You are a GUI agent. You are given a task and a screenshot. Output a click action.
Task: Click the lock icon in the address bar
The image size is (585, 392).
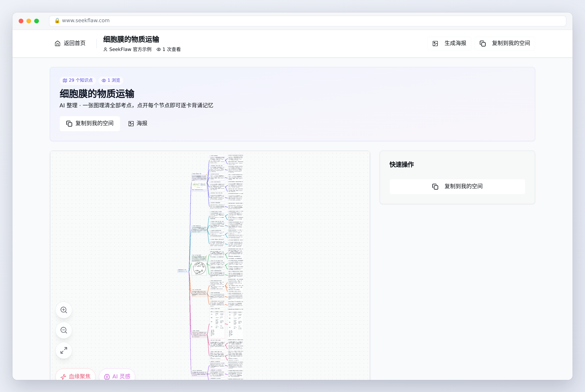[x=57, y=21]
